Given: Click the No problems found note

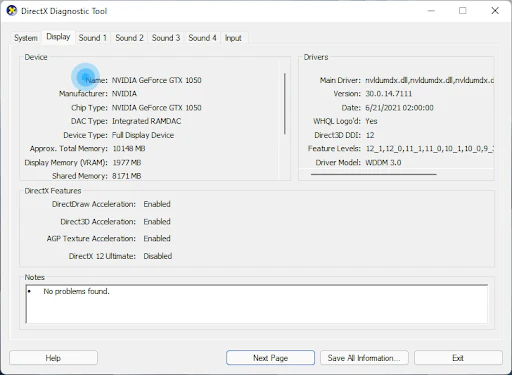Looking at the screenshot, I should coord(76,291).
